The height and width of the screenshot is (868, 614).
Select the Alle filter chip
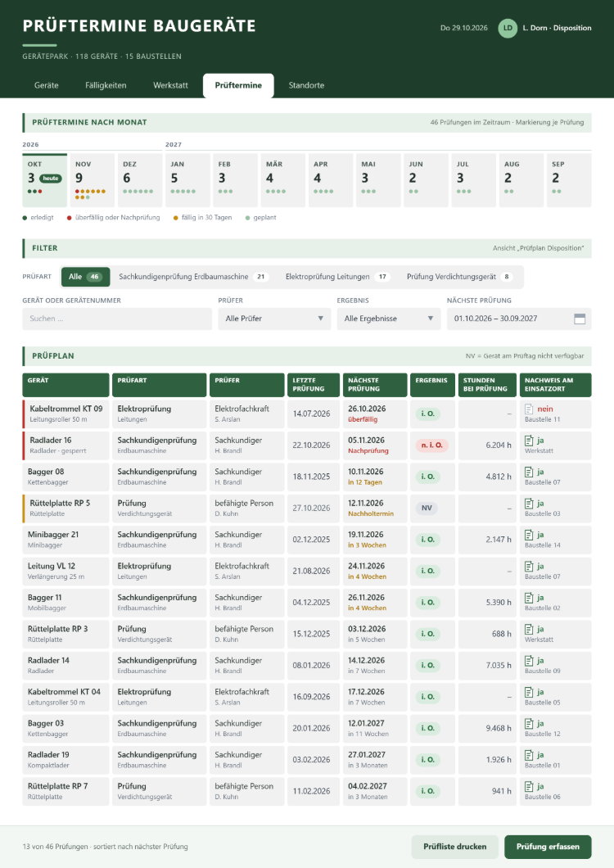[x=85, y=277]
